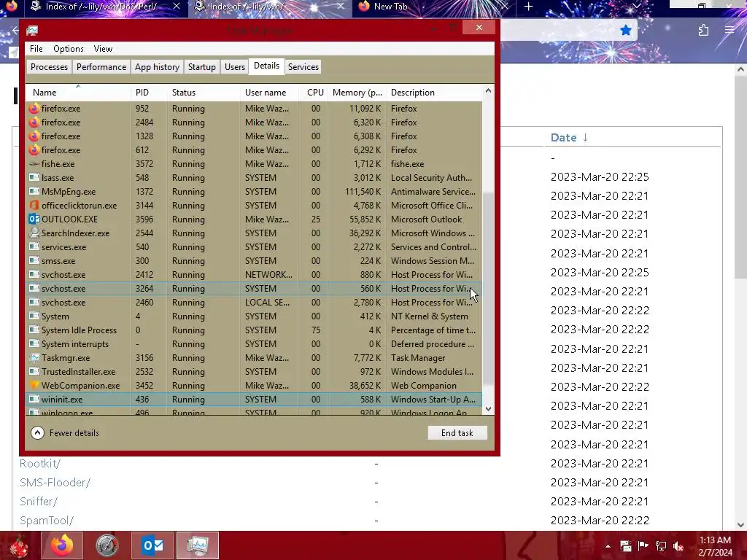Image resolution: width=747 pixels, height=560 pixels.
Task: Click the lsass.exe process icon
Action: (x=34, y=178)
